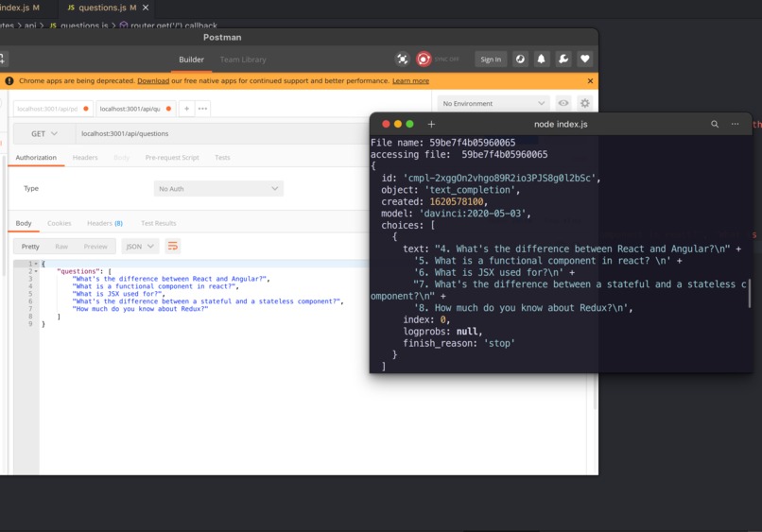Select the Test Results tab
The width and height of the screenshot is (762, 532).
click(159, 223)
